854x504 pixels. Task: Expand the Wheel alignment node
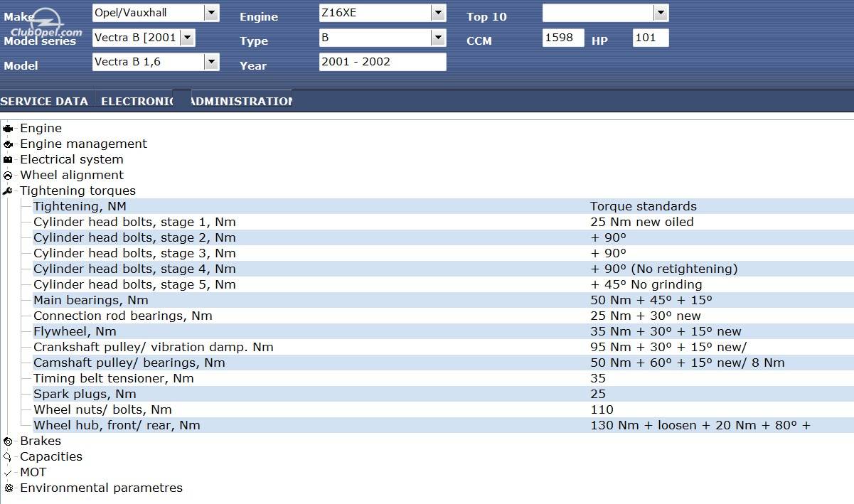coord(72,175)
